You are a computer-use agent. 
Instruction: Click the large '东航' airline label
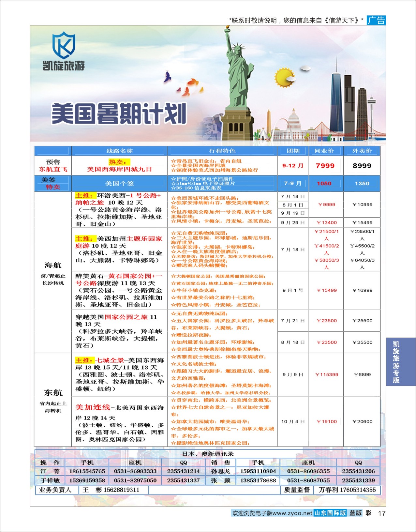[53, 392]
